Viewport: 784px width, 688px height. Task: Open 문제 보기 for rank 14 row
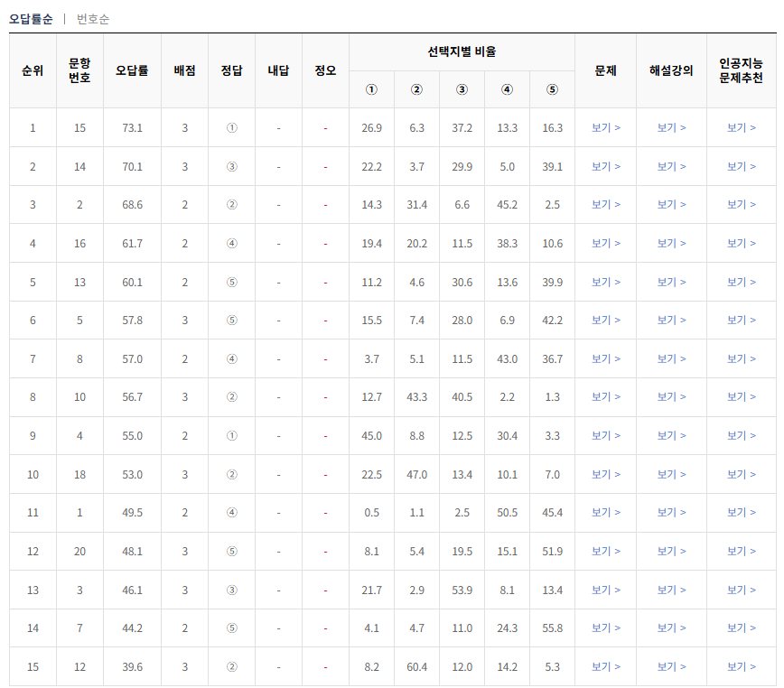click(606, 628)
